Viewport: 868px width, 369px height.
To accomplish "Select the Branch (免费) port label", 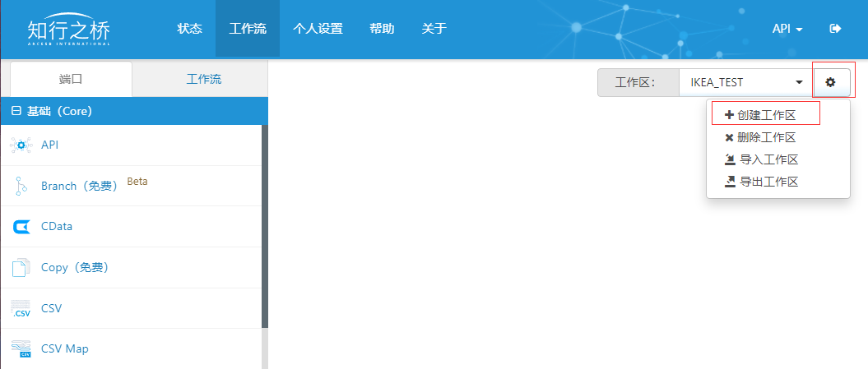I will [x=80, y=186].
